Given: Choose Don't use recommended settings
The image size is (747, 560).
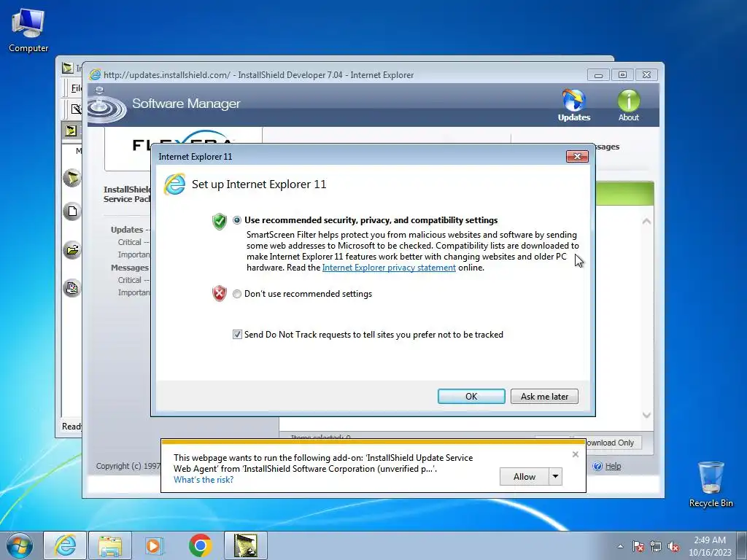Looking at the screenshot, I should pyautogui.click(x=237, y=294).
